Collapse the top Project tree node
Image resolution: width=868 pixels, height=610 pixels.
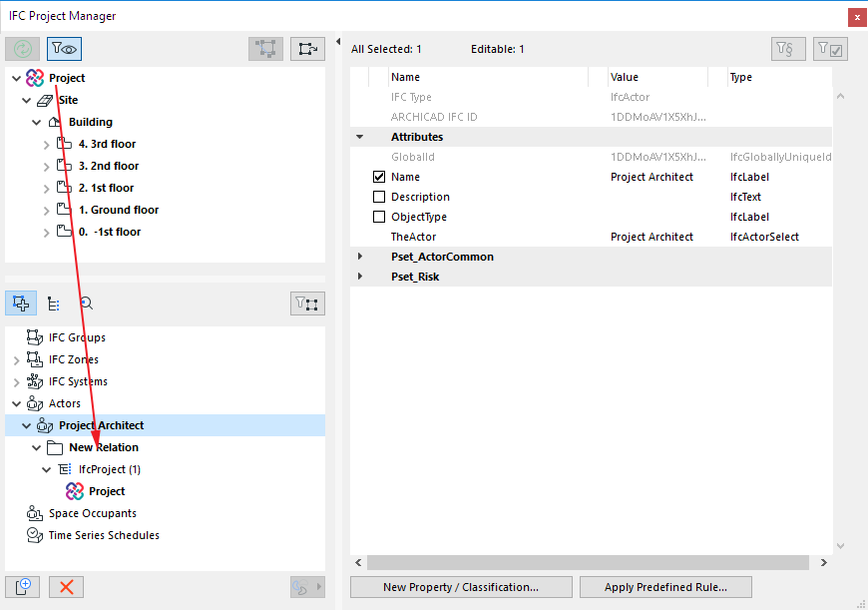click(17, 78)
